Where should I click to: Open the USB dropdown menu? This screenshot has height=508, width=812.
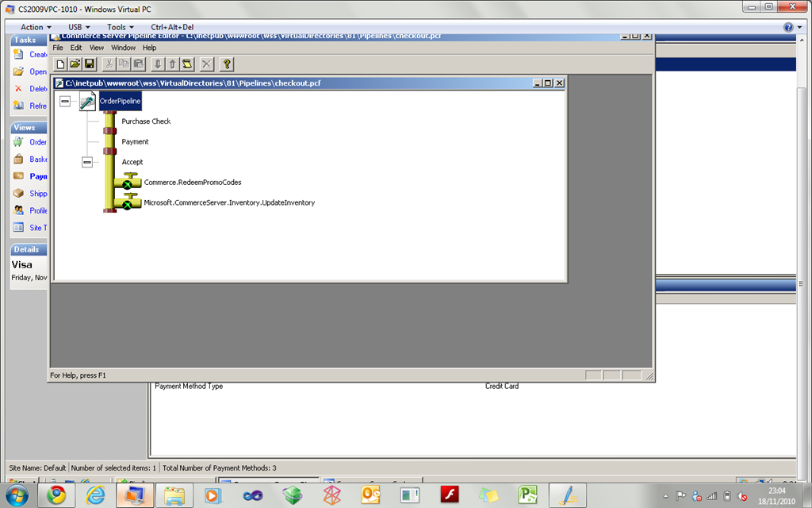click(79, 27)
